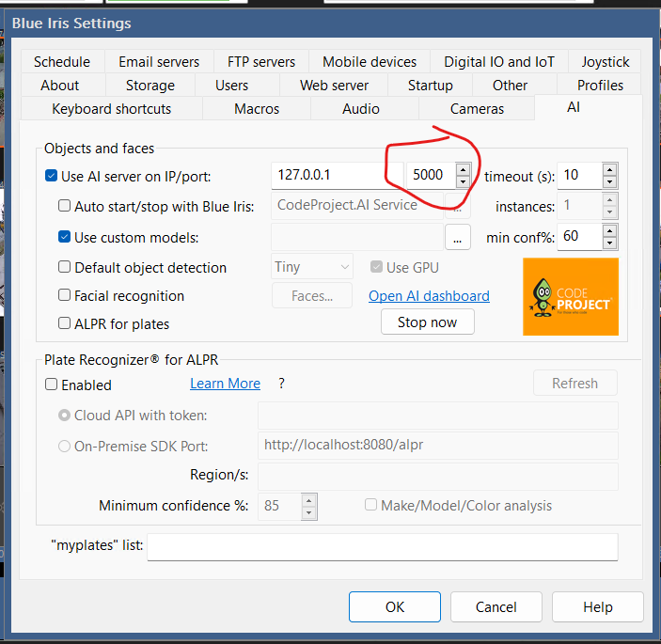This screenshot has height=644, width=661.
Task: Switch to Keyboard shortcuts tab
Action: coord(111,109)
